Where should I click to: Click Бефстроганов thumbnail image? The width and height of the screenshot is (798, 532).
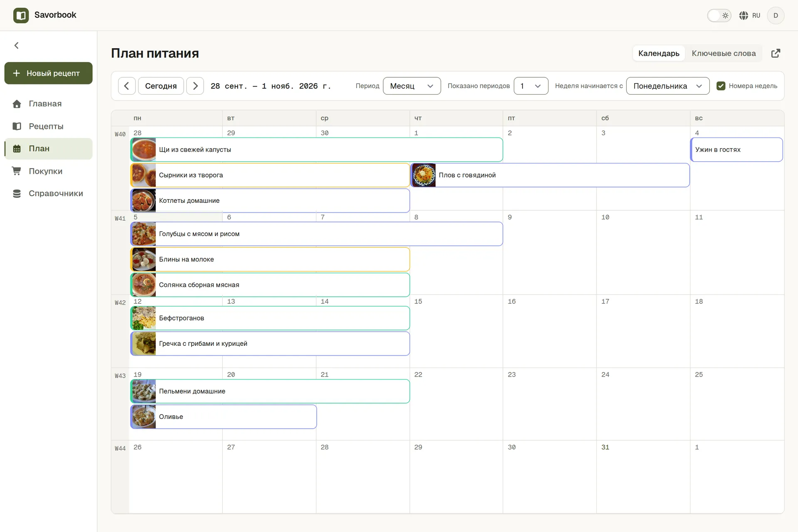[x=144, y=318]
